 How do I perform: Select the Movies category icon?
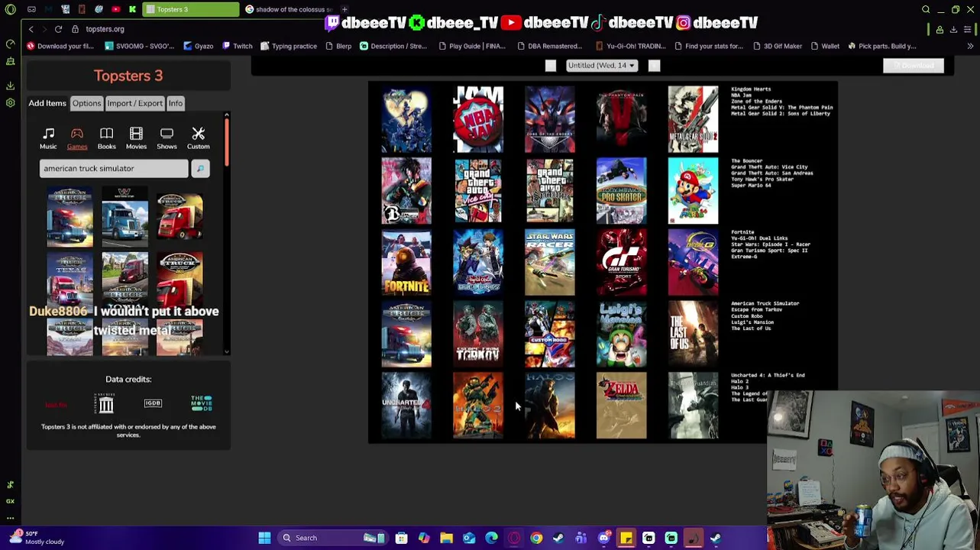tap(136, 138)
